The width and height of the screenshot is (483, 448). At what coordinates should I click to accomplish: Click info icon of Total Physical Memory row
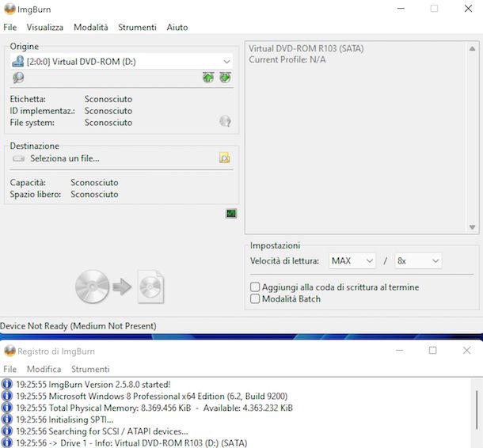coord(7,408)
